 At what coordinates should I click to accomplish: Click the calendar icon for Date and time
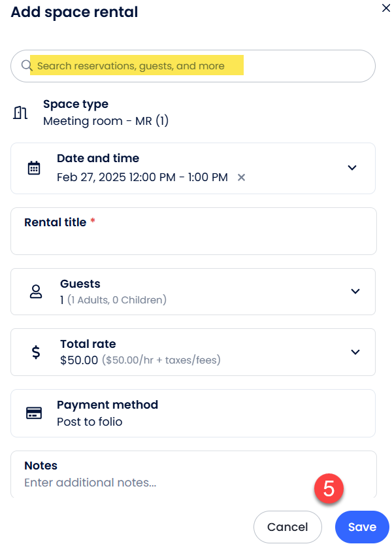point(34,168)
